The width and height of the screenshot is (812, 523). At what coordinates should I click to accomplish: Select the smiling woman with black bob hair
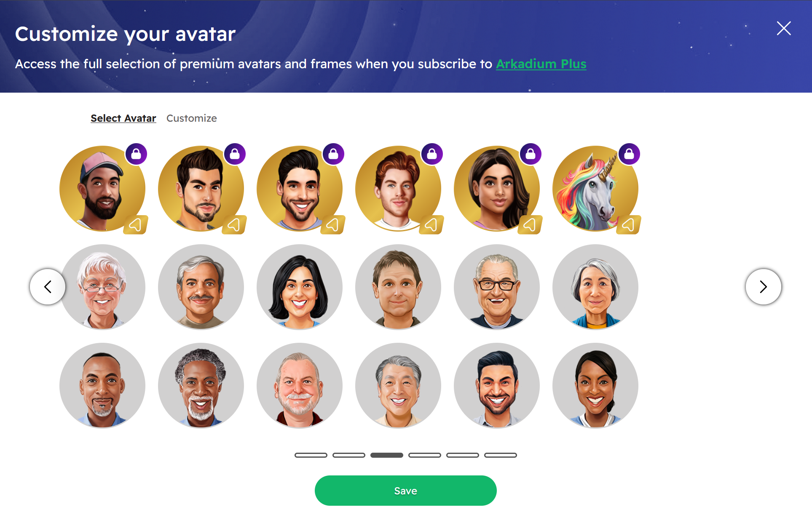(300, 287)
